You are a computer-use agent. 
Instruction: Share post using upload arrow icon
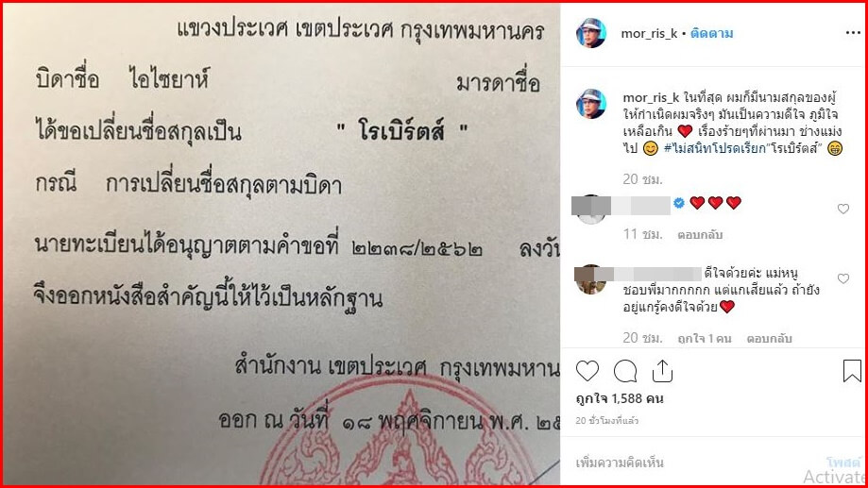click(662, 371)
